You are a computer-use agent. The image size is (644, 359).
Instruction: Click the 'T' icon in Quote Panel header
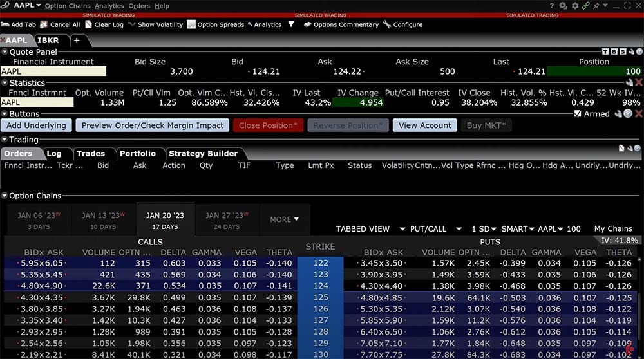click(x=605, y=51)
